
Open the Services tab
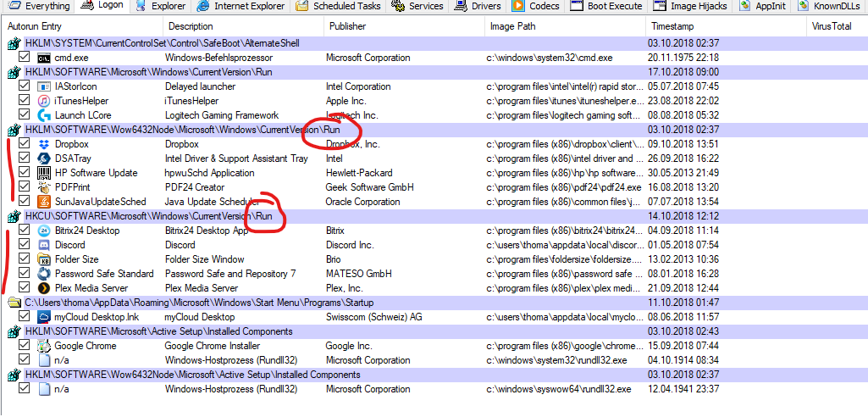(417, 6)
